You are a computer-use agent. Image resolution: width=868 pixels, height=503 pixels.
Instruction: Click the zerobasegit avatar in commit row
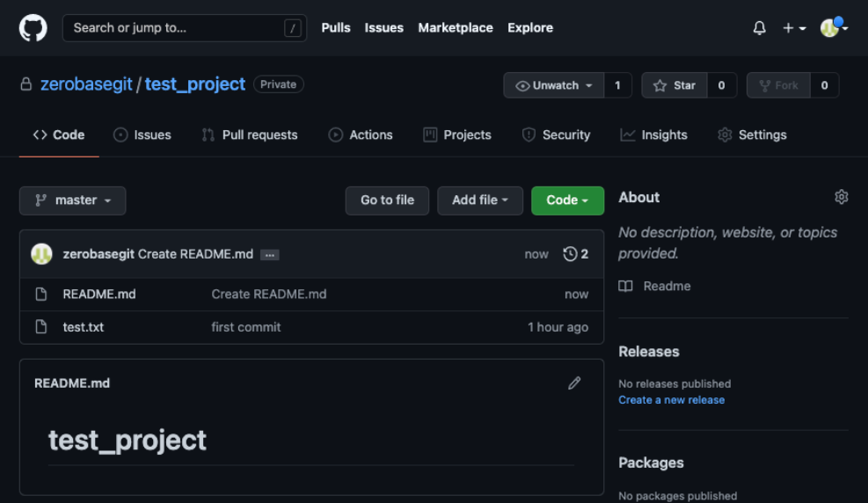click(x=41, y=254)
